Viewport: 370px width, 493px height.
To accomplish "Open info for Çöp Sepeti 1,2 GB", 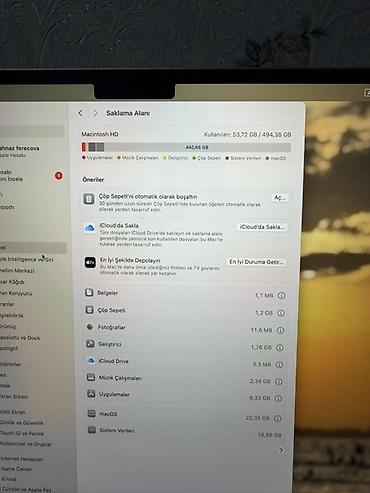I will pos(281,313).
